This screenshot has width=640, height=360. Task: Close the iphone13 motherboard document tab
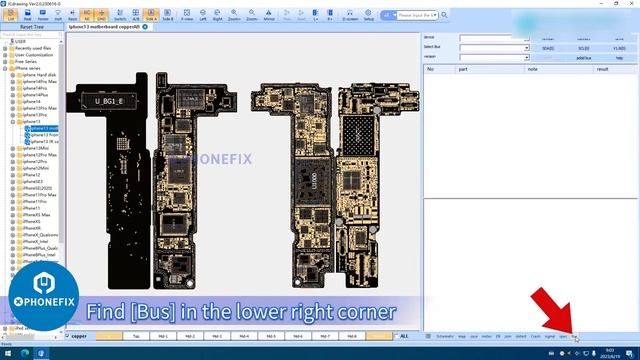click(145, 27)
